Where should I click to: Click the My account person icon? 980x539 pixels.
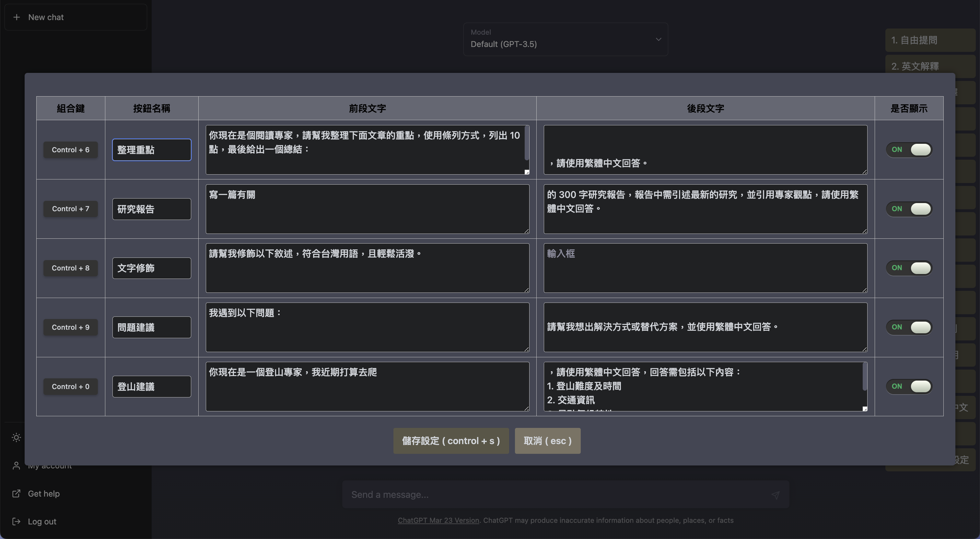pyautogui.click(x=16, y=465)
